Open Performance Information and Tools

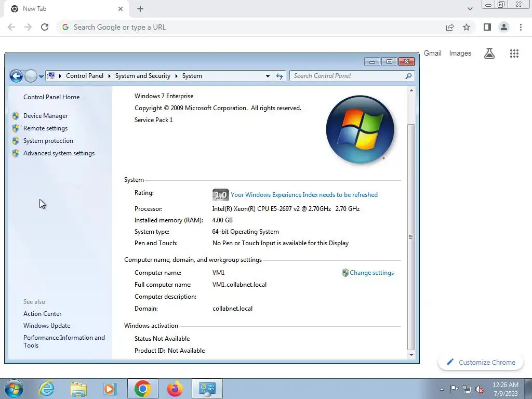tap(64, 341)
